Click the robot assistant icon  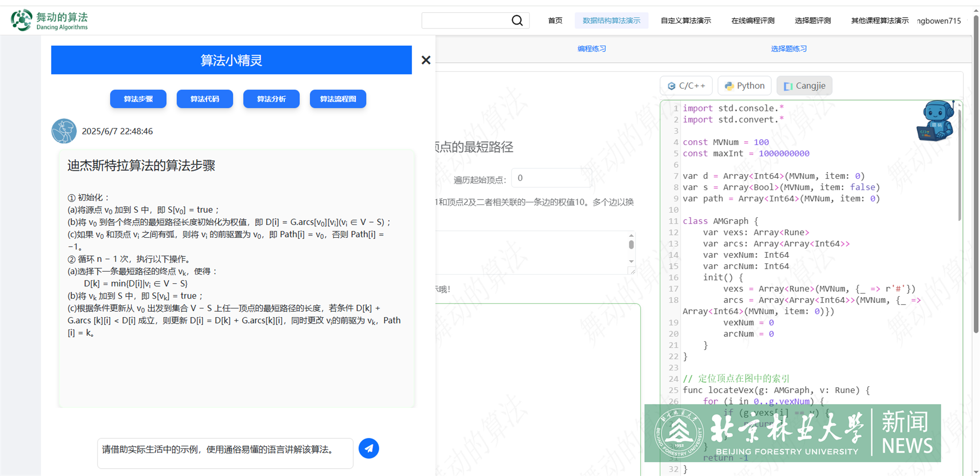click(x=935, y=121)
